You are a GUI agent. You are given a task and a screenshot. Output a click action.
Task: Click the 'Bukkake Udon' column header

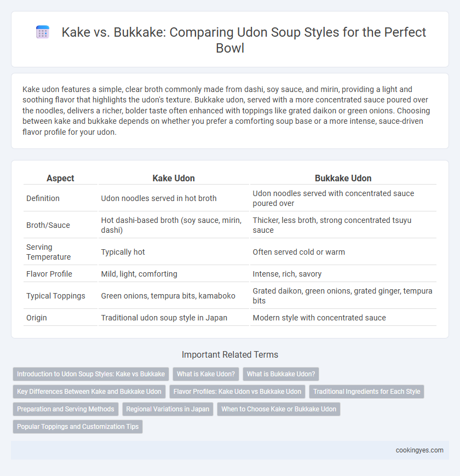[343, 178]
